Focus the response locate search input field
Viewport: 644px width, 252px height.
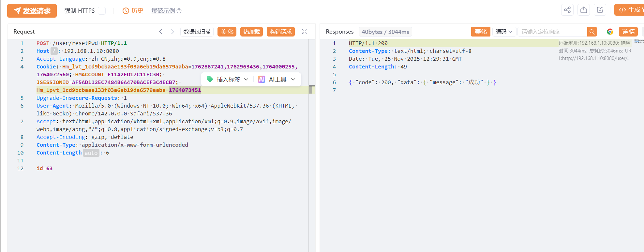552,32
